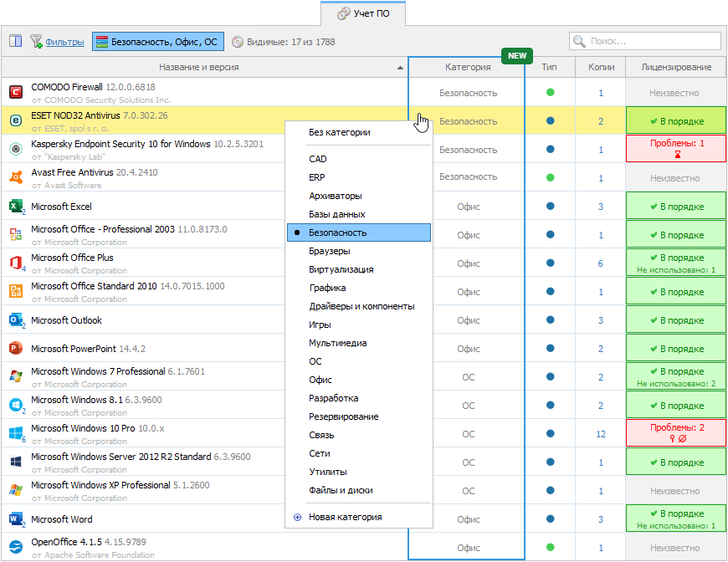The image size is (728, 562).
Task: Click the Microsoft Word icon
Action: tap(17, 519)
